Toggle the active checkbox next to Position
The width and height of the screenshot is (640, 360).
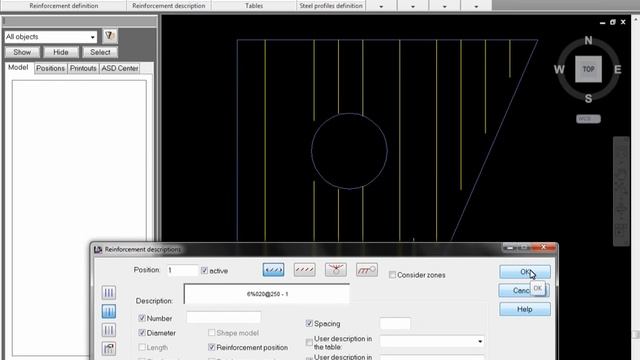pyautogui.click(x=204, y=270)
